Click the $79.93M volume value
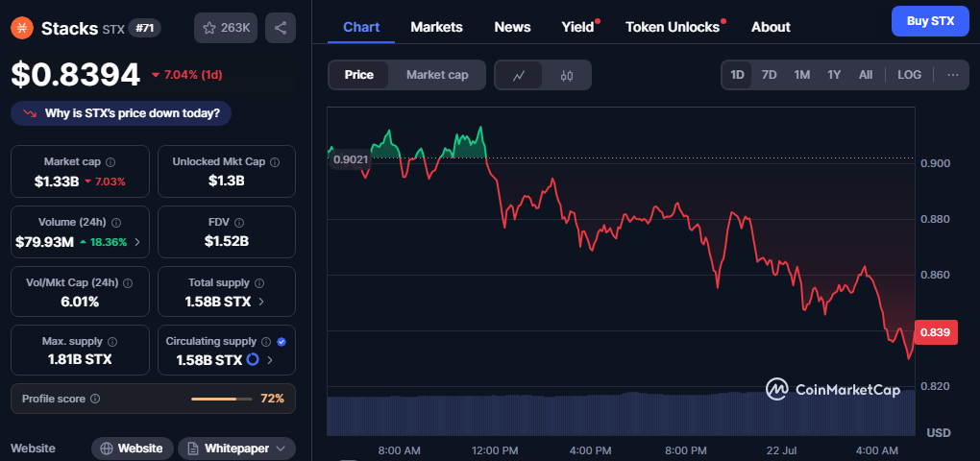This screenshot has width=980, height=461. 44,242
